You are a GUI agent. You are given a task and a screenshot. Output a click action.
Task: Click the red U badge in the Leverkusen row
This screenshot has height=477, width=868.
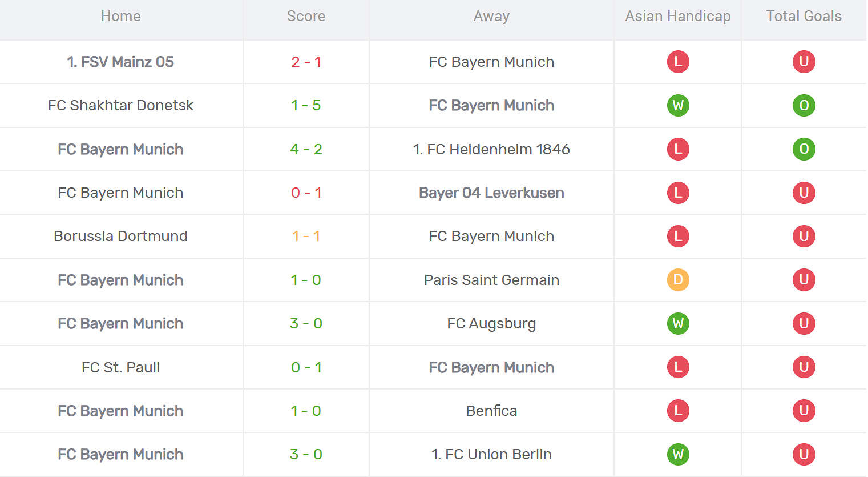coord(804,193)
